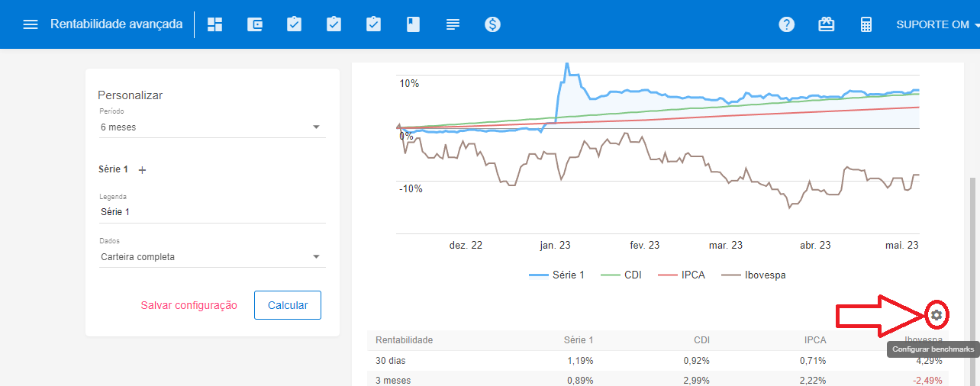Click the wallet icon in top bar
The image size is (980, 386).
pyautogui.click(x=255, y=24)
